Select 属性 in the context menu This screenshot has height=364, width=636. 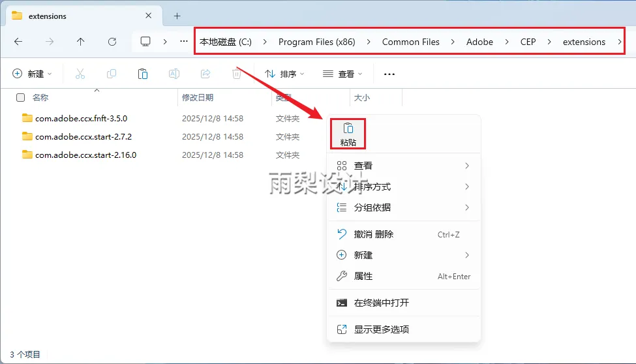(404, 276)
